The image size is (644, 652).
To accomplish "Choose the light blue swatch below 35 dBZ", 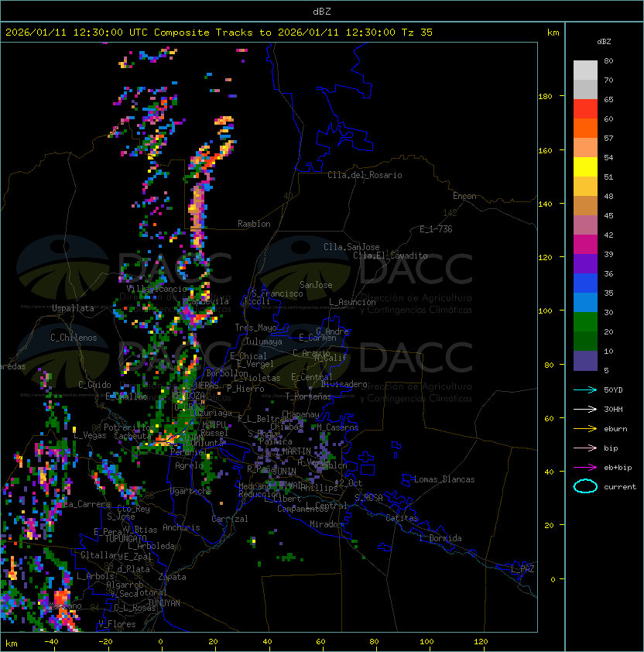I will (585, 302).
